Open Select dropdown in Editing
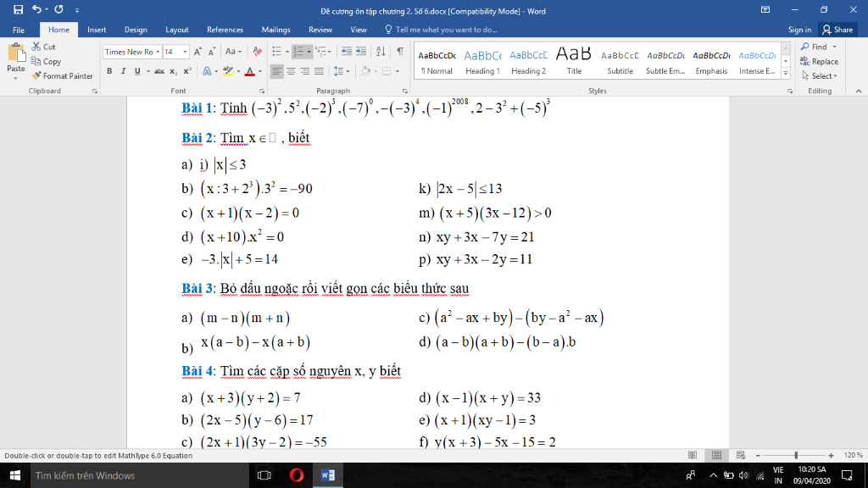The height and width of the screenshot is (488, 868). point(820,75)
